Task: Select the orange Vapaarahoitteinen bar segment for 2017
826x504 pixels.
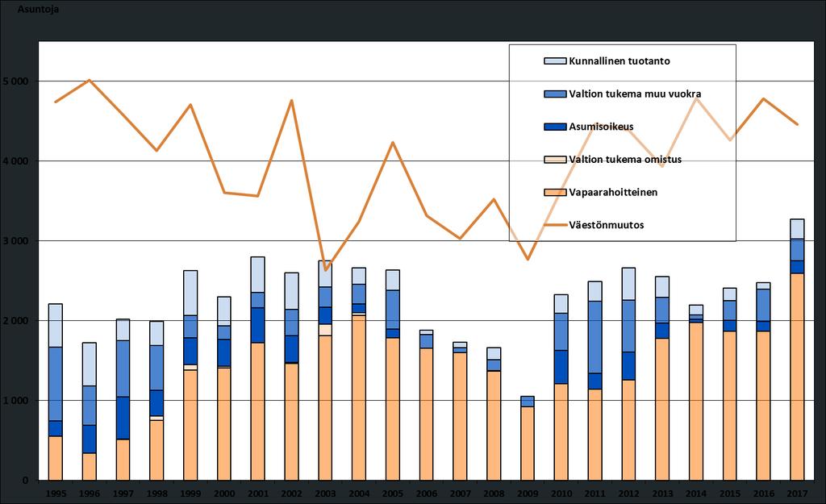Action: [797, 377]
